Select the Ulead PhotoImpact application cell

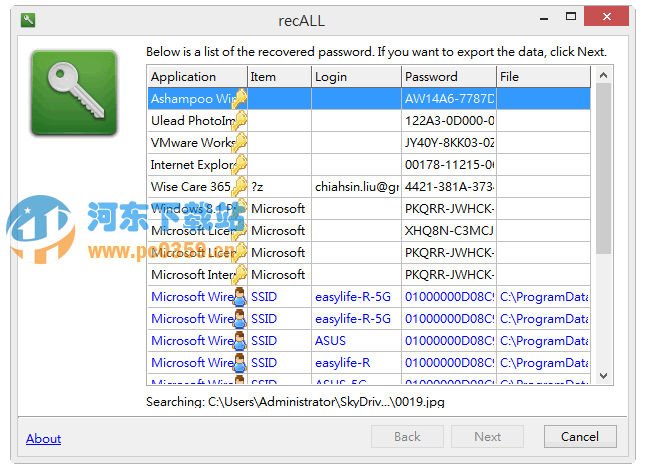pyautogui.click(x=197, y=121)
